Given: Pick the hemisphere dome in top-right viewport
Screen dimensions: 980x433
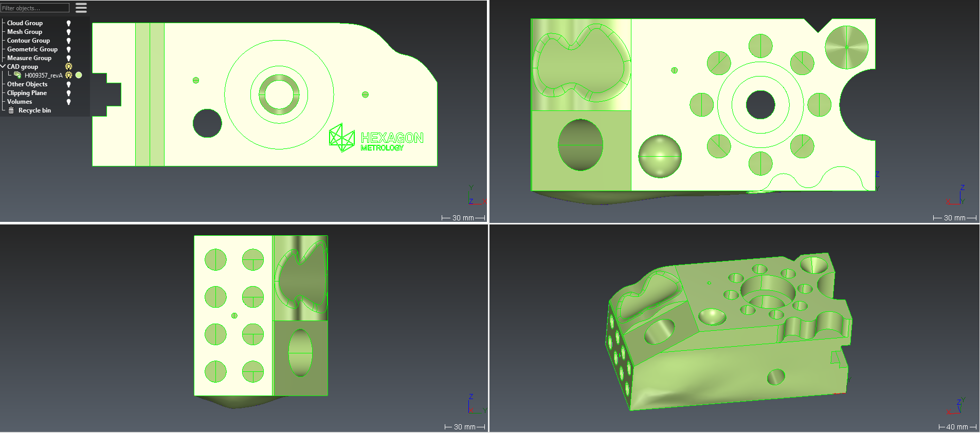Looking at the screenshot, I should pyautogui.click(x=660, y=156).
